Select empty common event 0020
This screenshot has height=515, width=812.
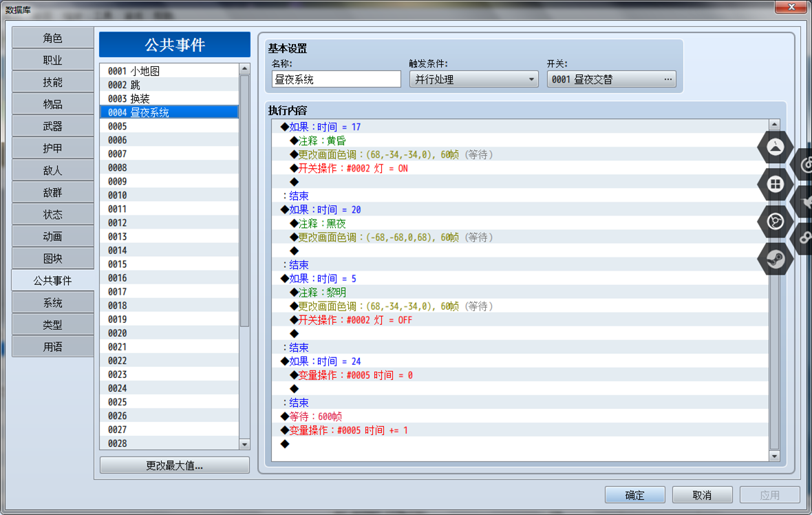click(x=169, y=333)
